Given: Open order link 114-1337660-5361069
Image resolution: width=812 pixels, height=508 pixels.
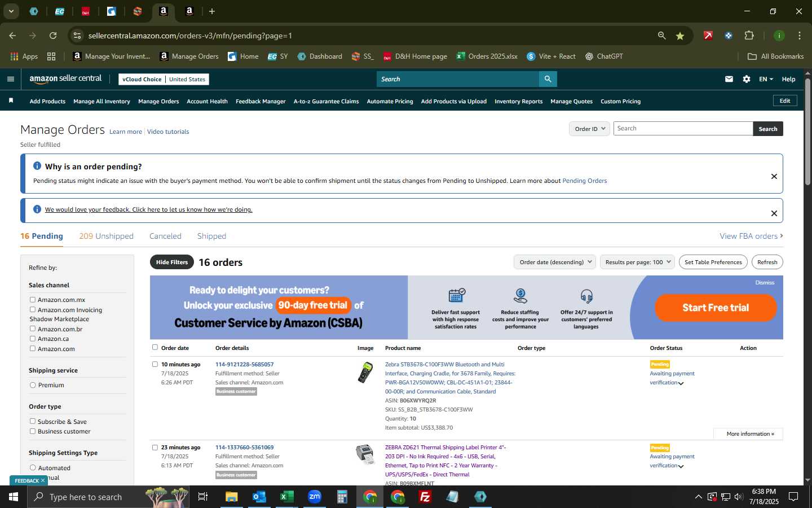Looking at the screenshot, I should click(x=244, y=447).
